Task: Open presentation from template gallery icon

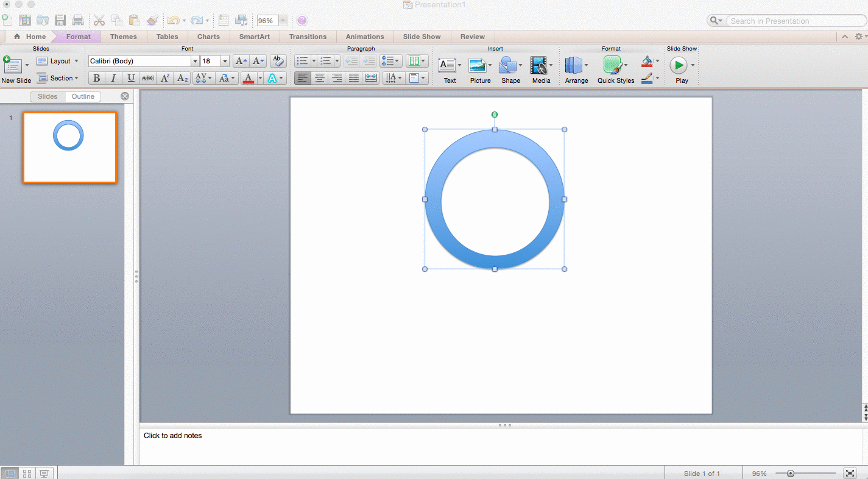Action: tap(25, 20)
